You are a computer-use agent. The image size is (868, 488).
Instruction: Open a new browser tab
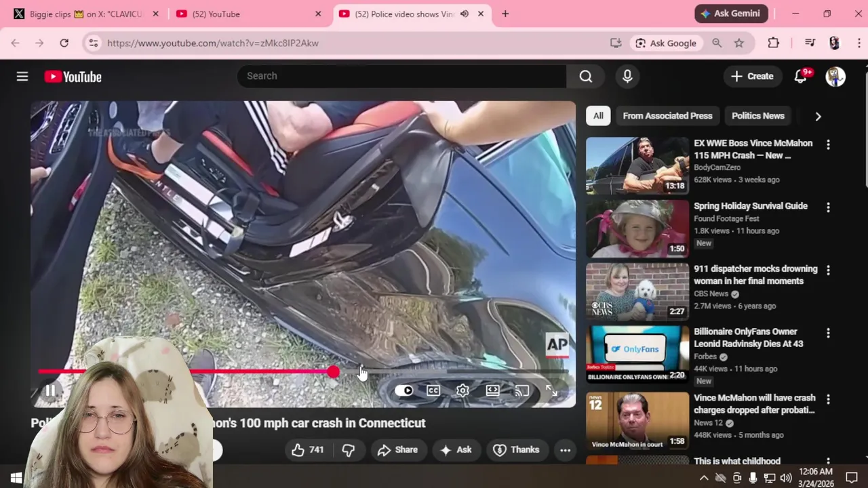505,14
